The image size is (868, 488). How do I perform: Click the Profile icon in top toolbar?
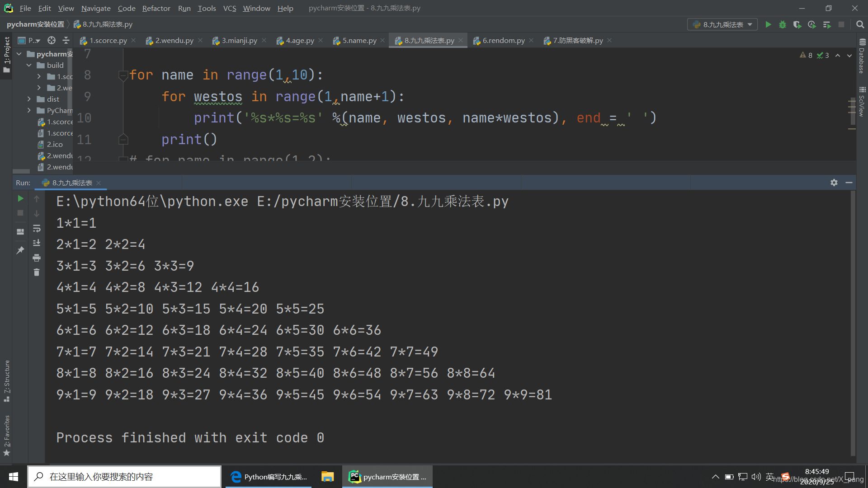pos(812,24)
